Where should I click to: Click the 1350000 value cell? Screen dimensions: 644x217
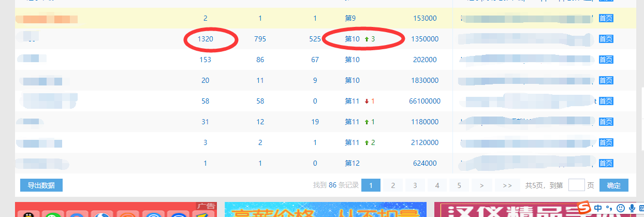tap(425, 39)
